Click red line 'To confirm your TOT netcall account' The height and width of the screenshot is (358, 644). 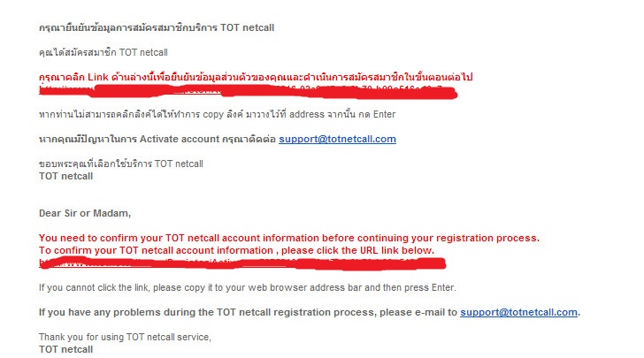point(236,250)
